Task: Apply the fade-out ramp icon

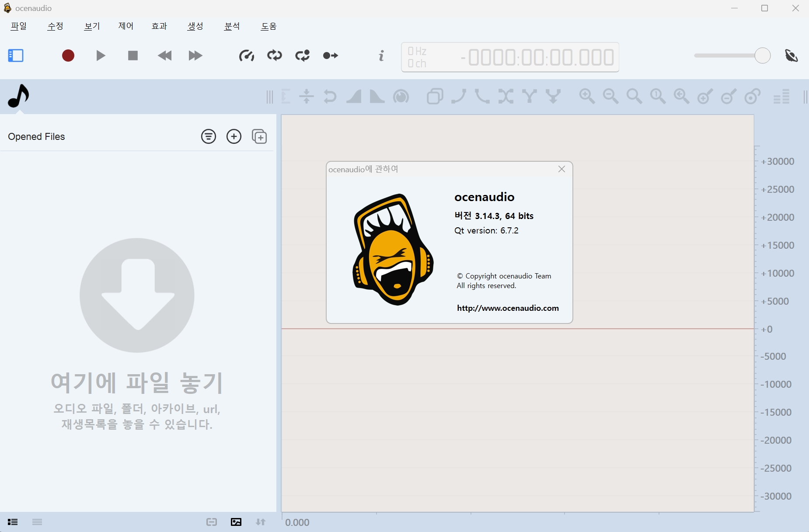Action: (x=377, y=96)
